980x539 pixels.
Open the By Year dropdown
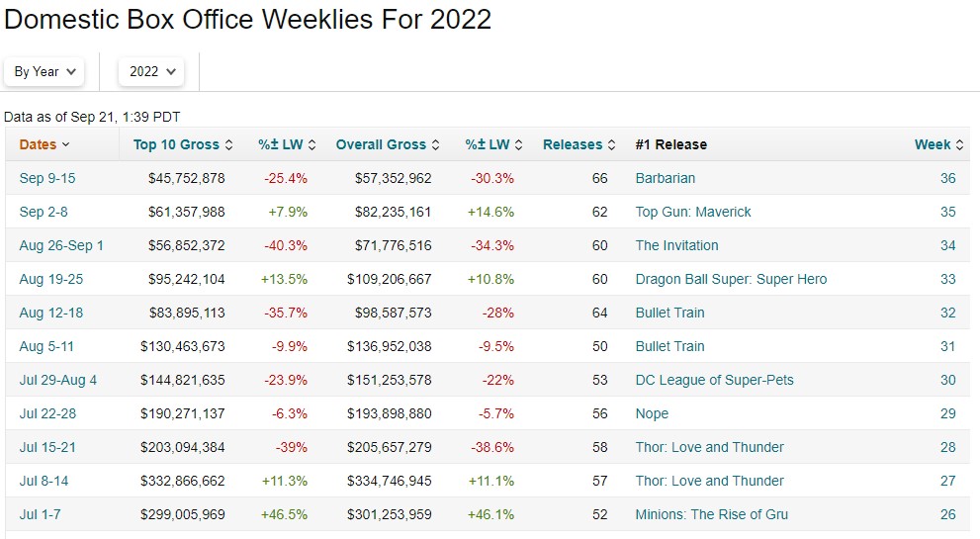pos(45,71)
